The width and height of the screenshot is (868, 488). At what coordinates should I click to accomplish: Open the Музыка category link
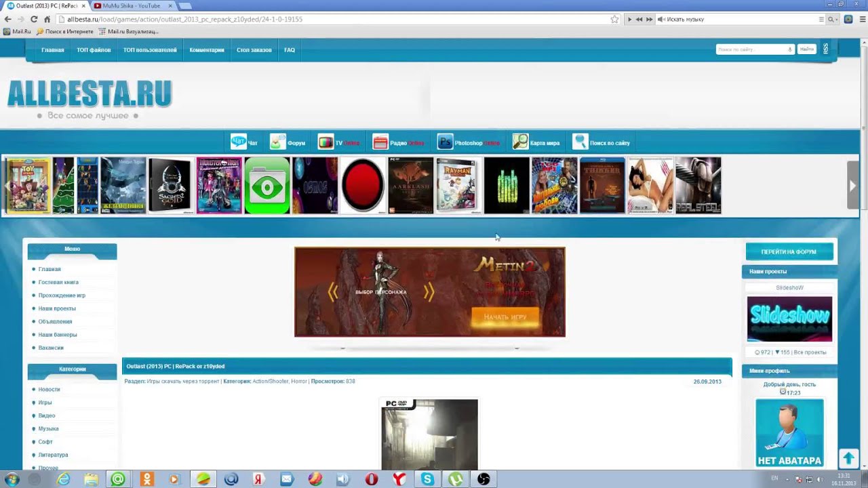48,428
